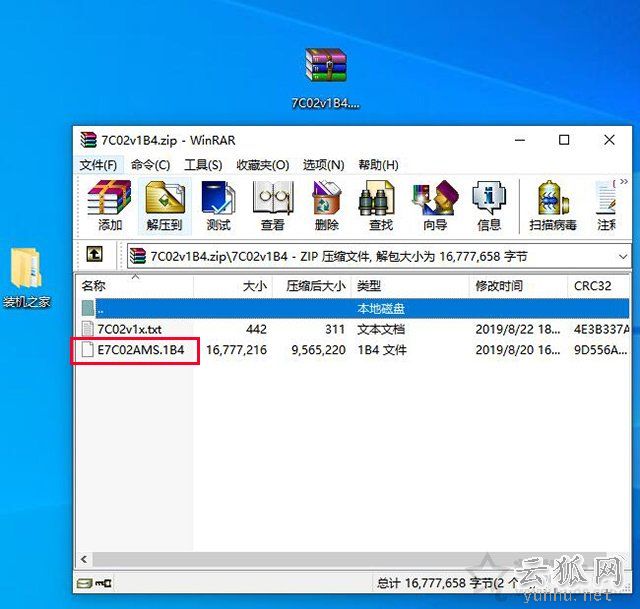Click the E7C02AMS.1B4 blank file icon
The width and height of the screenshot is (640, 609).
(x=87, y=350)
